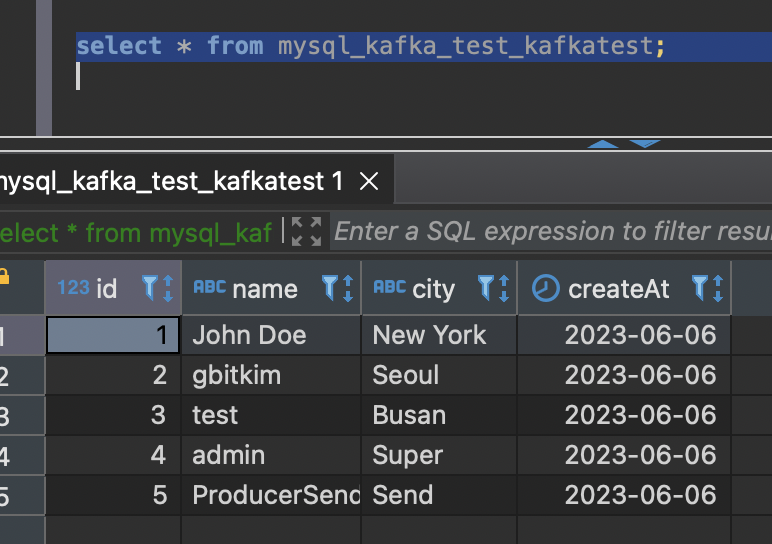Select the John Doe name cell

250,335
